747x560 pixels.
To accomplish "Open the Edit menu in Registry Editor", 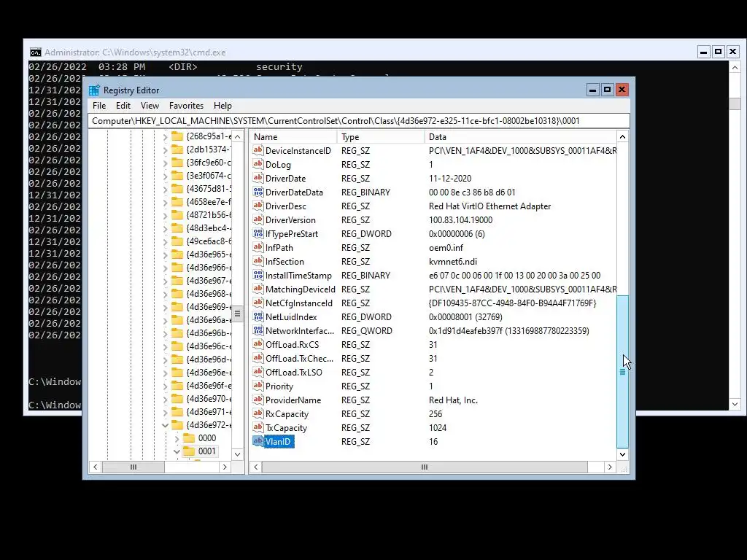I will [123, 106].
